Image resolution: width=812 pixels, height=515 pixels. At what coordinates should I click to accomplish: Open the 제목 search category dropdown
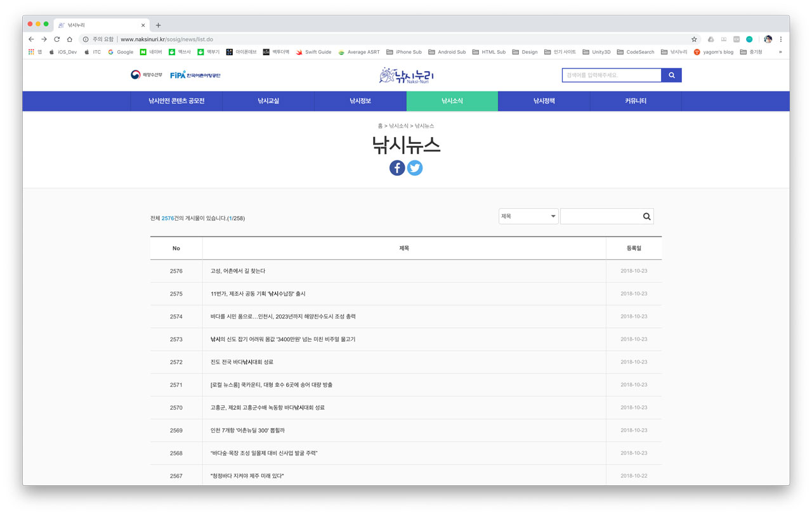point(528,216)
